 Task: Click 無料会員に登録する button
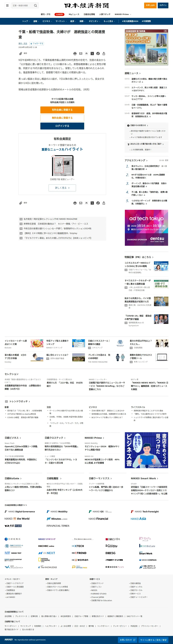pos(62,118)
